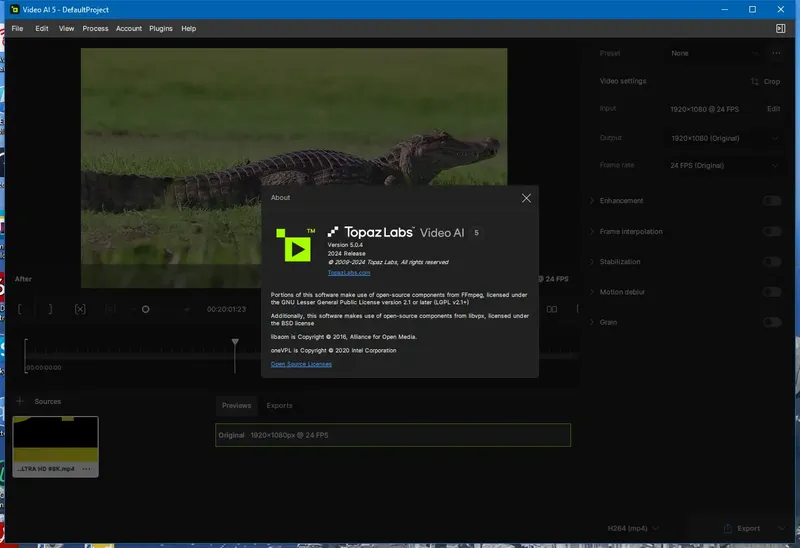Zoom out the timeline with the minus icon
800x548 pixels.
134,309
